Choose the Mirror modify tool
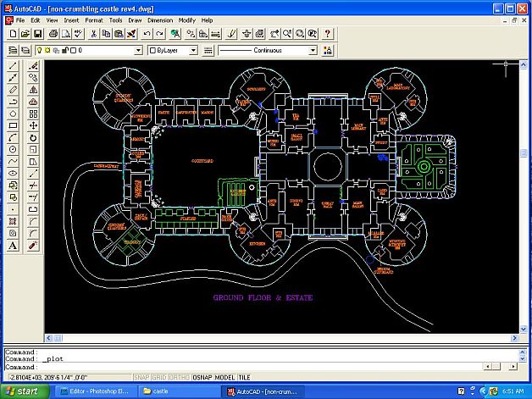 [33, 89]
